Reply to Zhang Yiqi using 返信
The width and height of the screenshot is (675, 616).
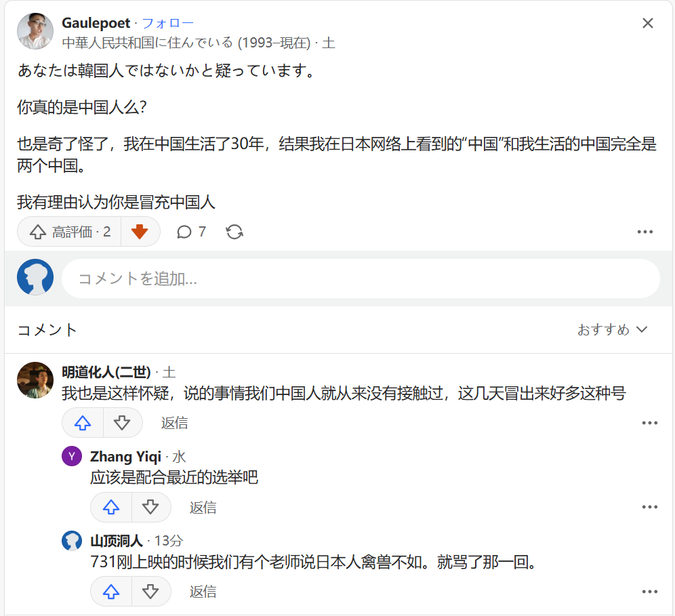(x=203, y=507)
